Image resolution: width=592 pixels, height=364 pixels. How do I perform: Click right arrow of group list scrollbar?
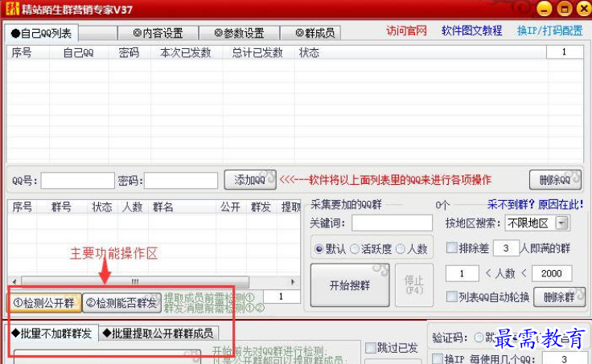point(293,282)
